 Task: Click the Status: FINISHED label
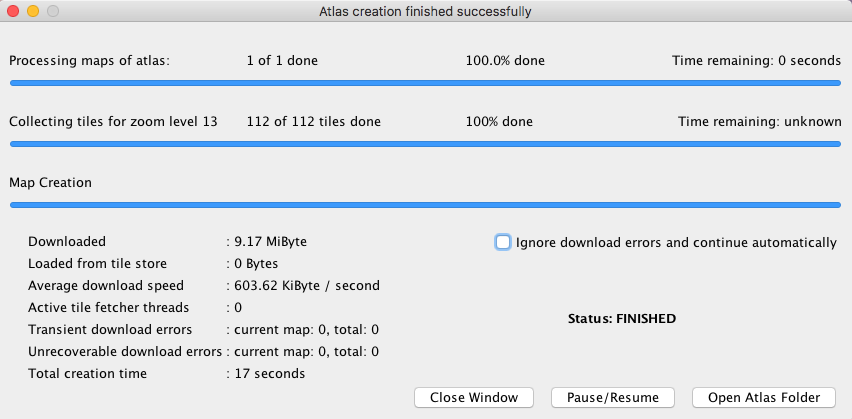[622, 318]
